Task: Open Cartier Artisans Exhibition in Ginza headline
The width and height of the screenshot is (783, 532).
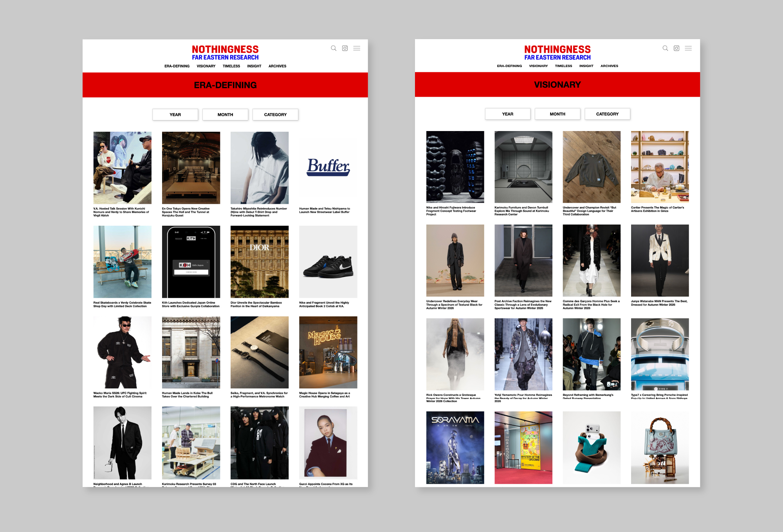Action: [657, 209]
